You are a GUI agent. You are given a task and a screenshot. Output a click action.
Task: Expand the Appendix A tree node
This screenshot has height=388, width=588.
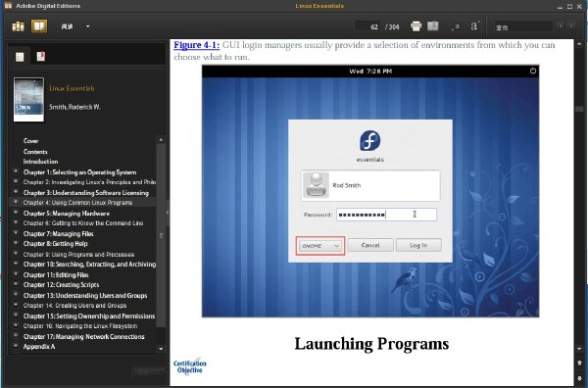16,346
